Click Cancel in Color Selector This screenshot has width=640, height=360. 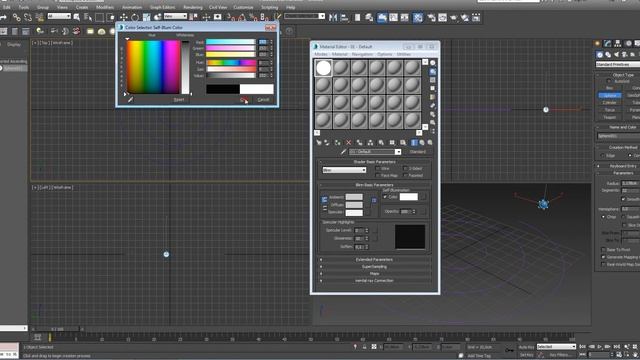(x=264, y=100)
